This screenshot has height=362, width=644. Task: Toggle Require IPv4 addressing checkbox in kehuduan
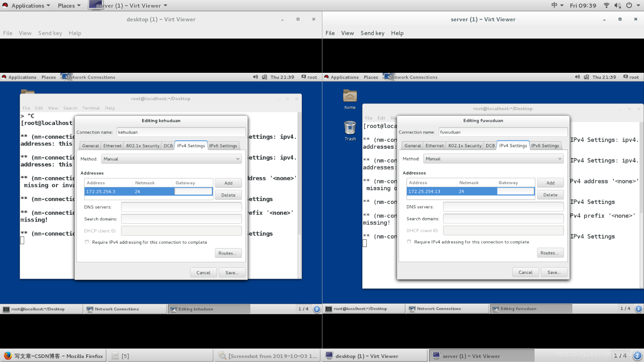(87, 242)
